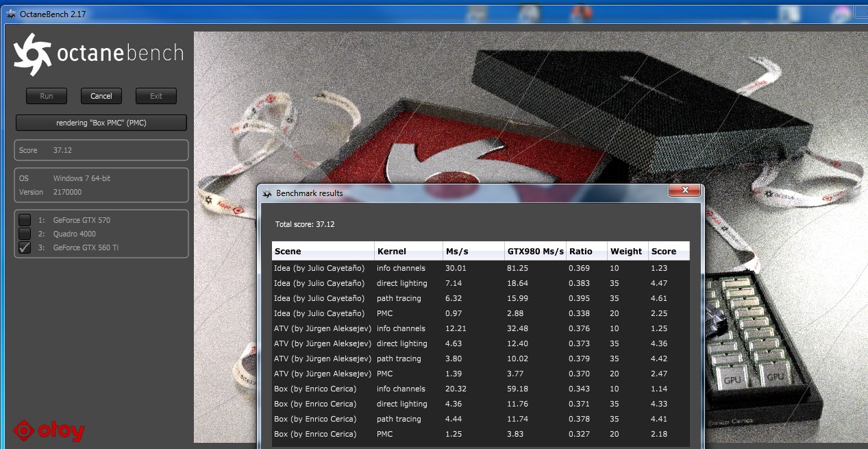Viewport: 868px width, 449px height.
Task: Select the Box path tracing row
Action: (x=480, y=419)
